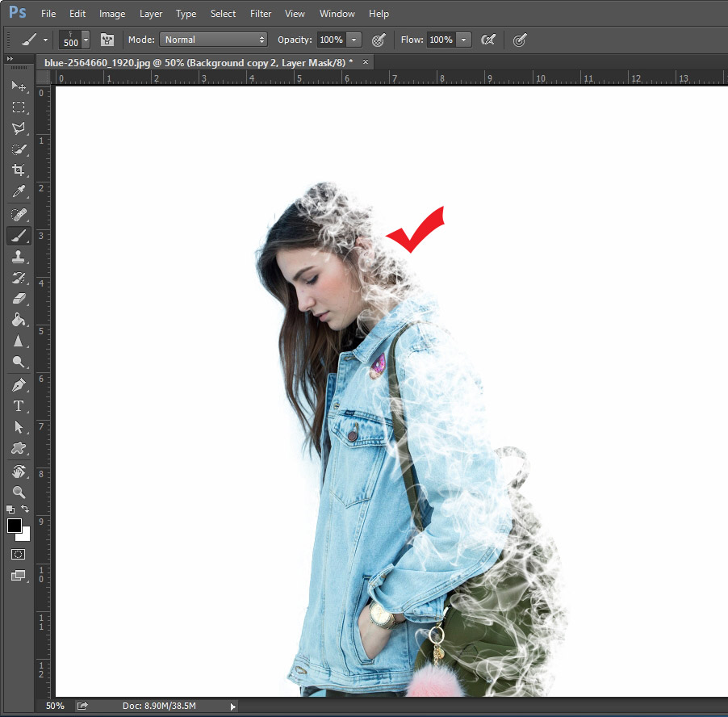
Task: Select the Brush tool in toolbox
Action: point(19,236)
